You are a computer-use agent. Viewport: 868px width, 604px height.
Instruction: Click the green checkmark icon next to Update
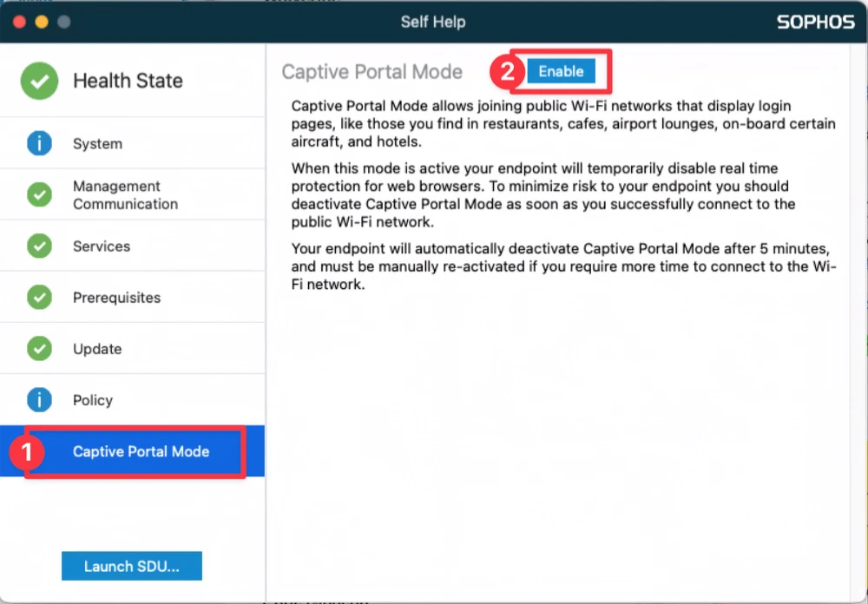tap(39, 348)
